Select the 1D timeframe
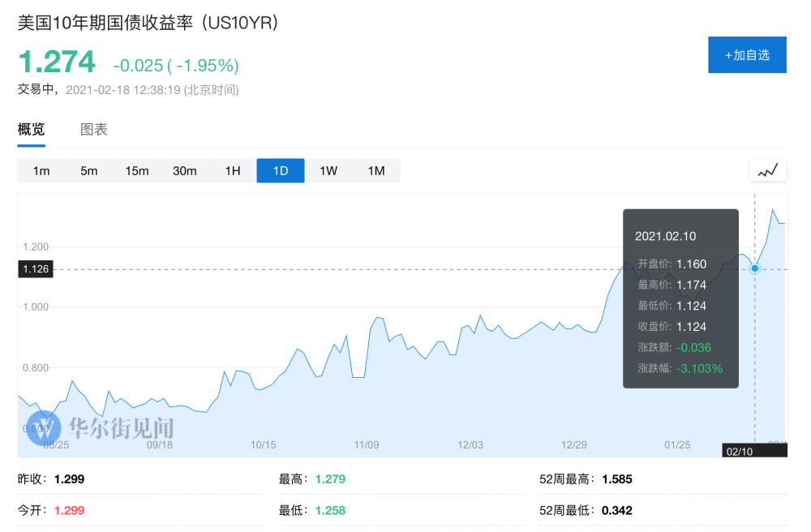 pos(281,170)
